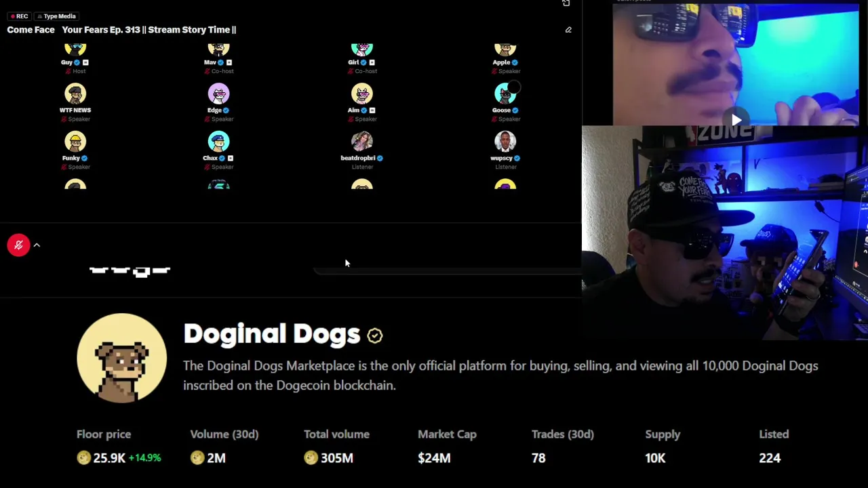
Task: Open wupscy listener profile picture
Action: (x=505, y=142)
